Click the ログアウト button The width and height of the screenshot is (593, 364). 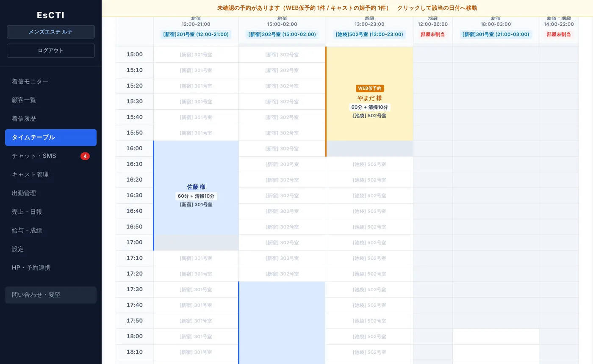click(x=51, y=50)
